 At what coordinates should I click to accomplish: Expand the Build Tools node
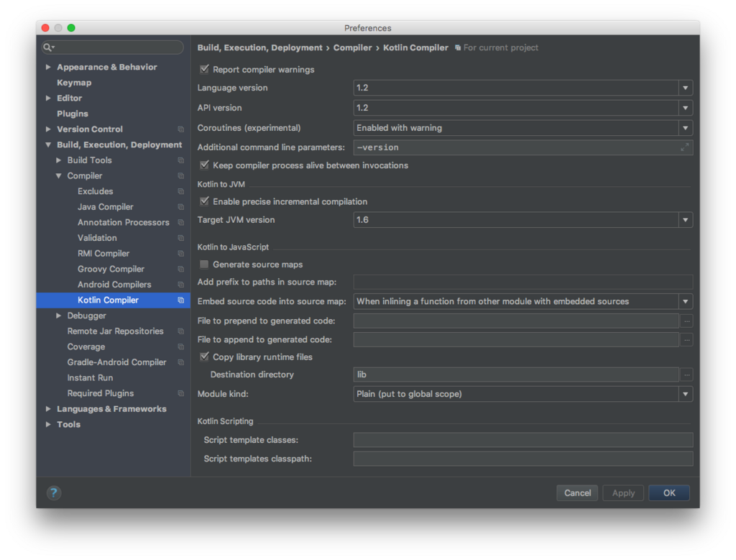tap(59, 160)
